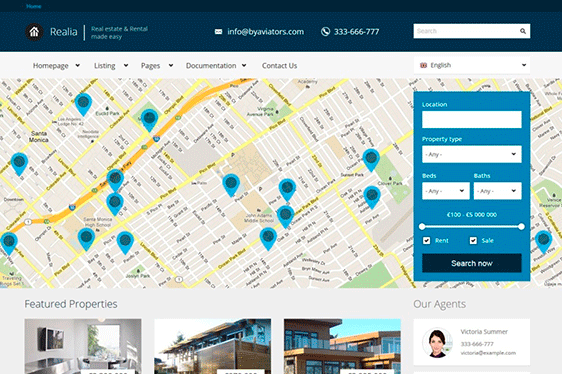The width and height of the screenshot is (562, 374).
Task: Click the magnifier icon in the search box
Action: pos(523,31)
